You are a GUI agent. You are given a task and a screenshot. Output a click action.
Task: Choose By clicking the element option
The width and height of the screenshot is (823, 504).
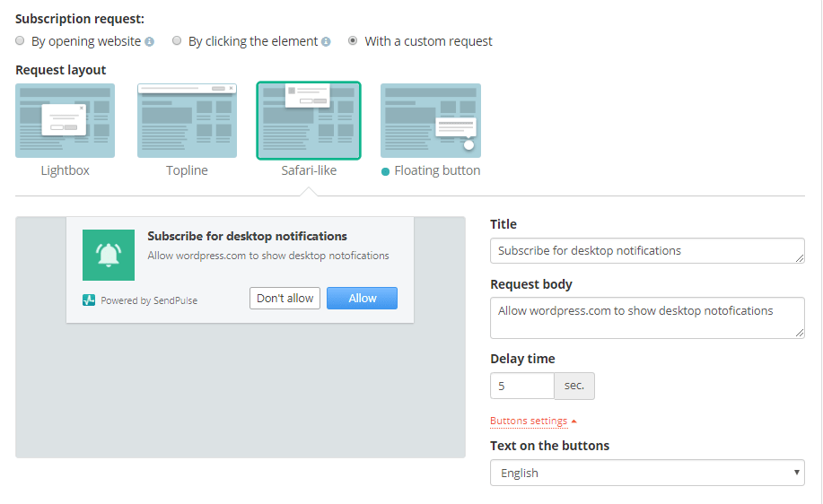coord(177,41)
